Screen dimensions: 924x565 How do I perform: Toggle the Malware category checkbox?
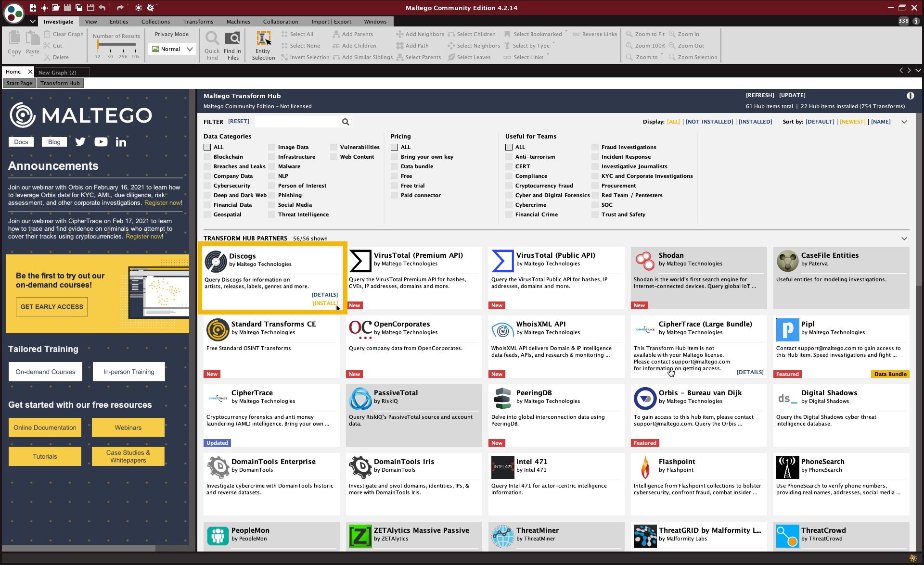pos(271,166)
